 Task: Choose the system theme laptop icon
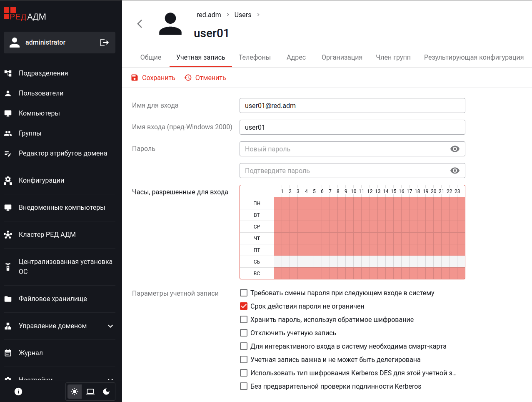[90, 392]
